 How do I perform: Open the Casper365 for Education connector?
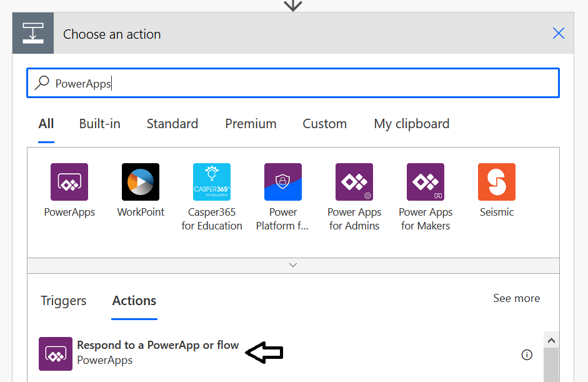pos(211,182)
